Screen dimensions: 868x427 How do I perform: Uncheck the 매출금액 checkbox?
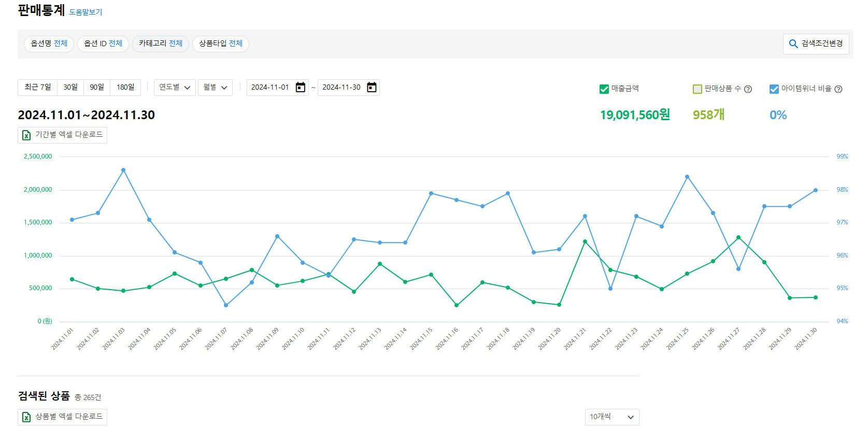[x=604, y=89]
